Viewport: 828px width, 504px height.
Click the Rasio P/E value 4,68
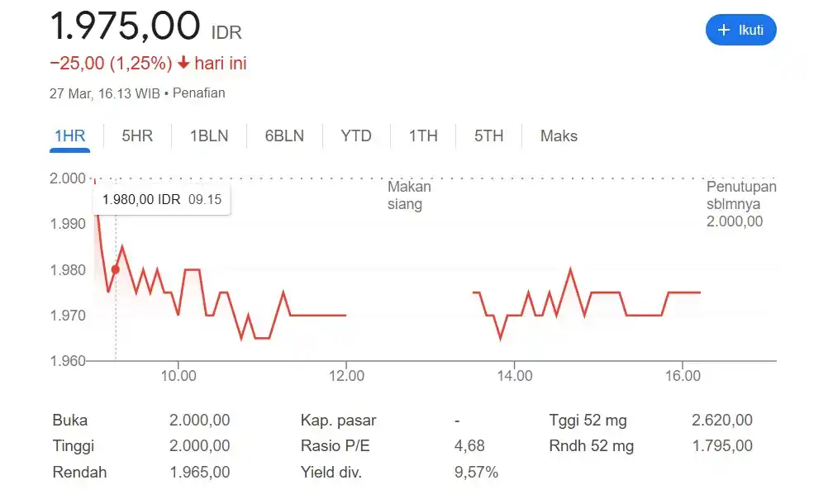[469, 446]
